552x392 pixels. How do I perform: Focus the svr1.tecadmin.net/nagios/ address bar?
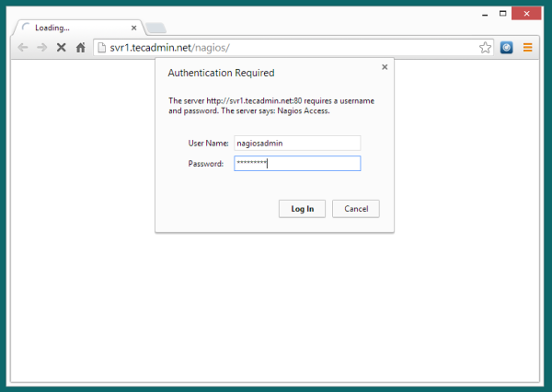(x=276, y=47)
